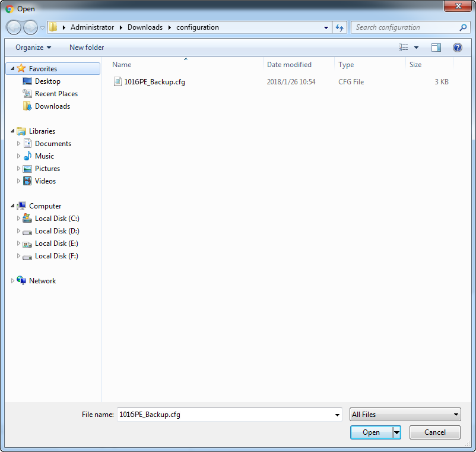Screen dimensions: 476x452
Task: Select the Desktop favorite
Action: tap(47, 81)
